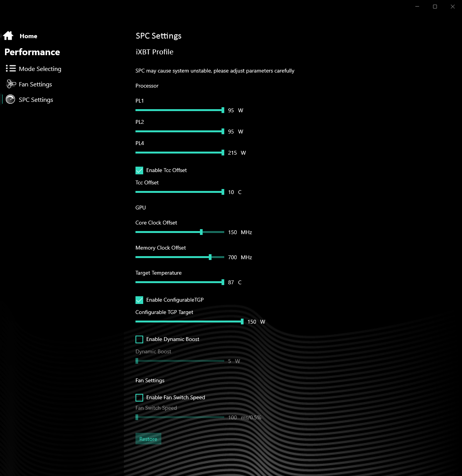Click the PL4 slider handle

pyautogui.click(x=223, y=153)
